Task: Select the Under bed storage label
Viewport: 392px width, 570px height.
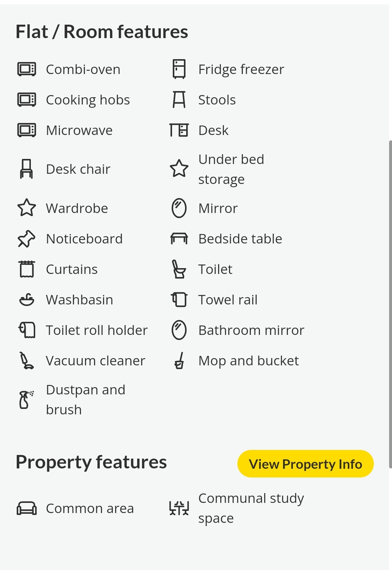Action: coord(231,169)
